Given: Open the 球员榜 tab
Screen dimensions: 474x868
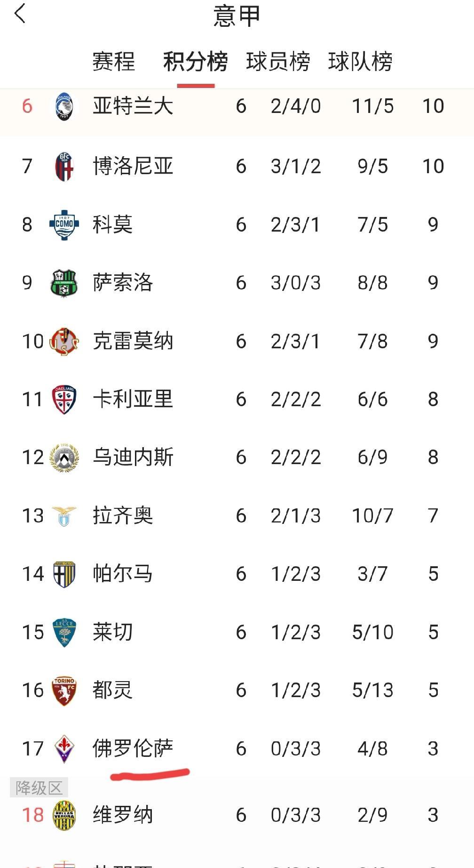Looking at the screenshot, I should (x=278, y=62).
